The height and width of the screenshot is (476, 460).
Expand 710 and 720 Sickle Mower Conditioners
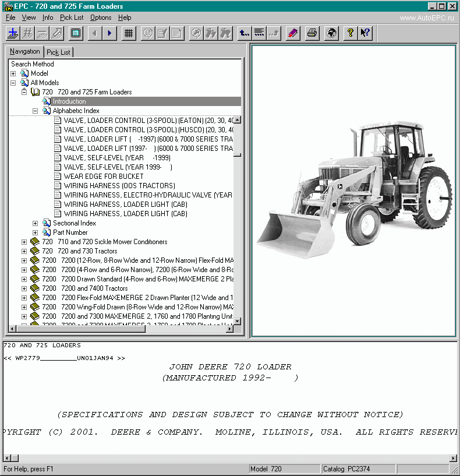click(24, 242)
